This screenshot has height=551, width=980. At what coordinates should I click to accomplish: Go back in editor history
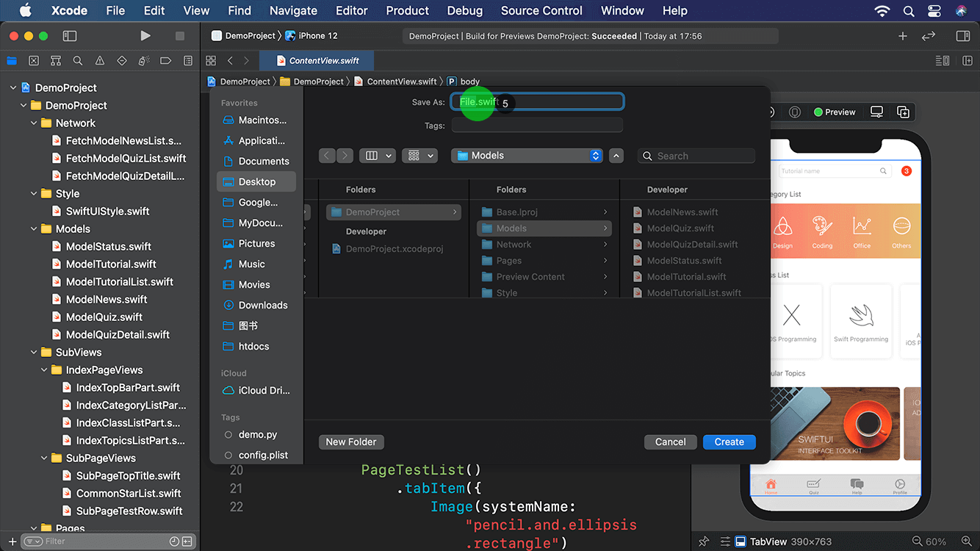[x=230, y=61]
